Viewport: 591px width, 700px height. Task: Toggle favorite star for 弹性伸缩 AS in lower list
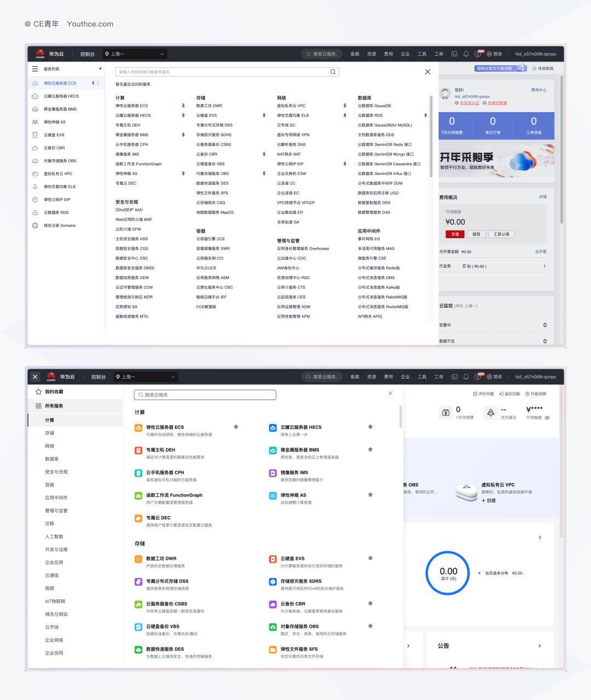point(370,494)
